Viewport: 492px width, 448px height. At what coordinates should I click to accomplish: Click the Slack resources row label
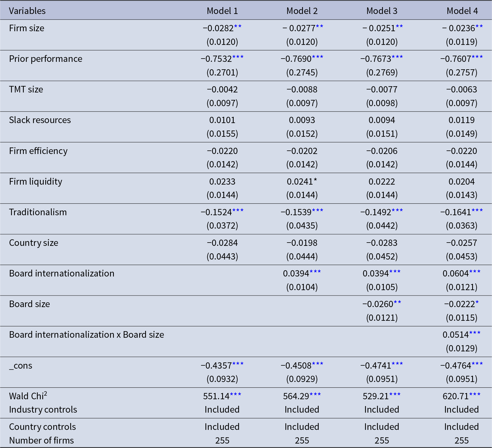40,120
